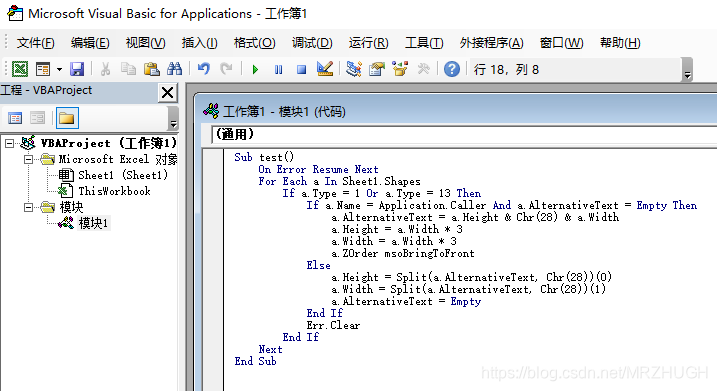The width and height of the screenshot is (717, 391).
Task: Click the View Code icon in project panel
Action: click(x=15, y=118)
